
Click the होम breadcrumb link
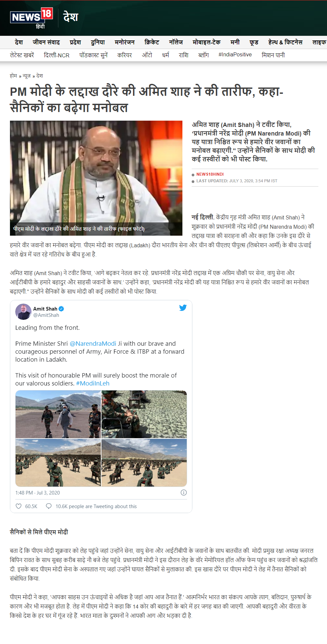click(13, 76)
